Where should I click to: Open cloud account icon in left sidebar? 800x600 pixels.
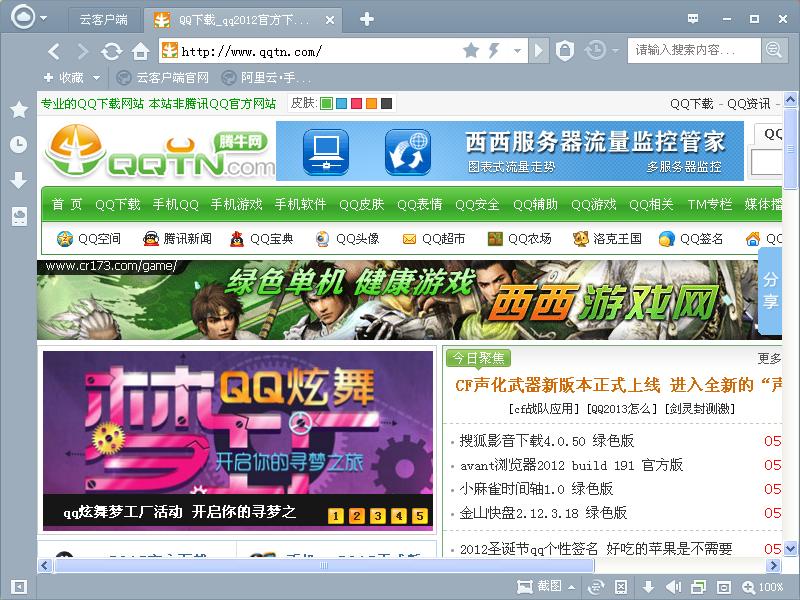19,216
